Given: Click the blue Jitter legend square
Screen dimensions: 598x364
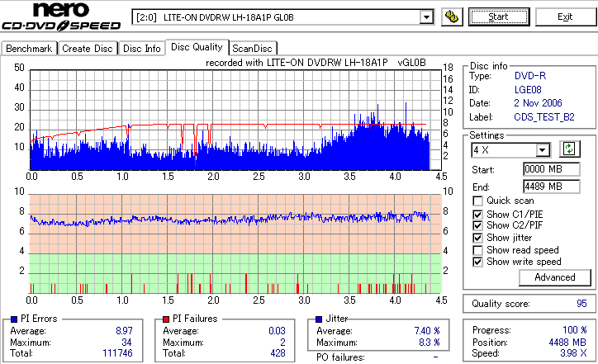Looking at the screenshot, I should coord(319,319).
